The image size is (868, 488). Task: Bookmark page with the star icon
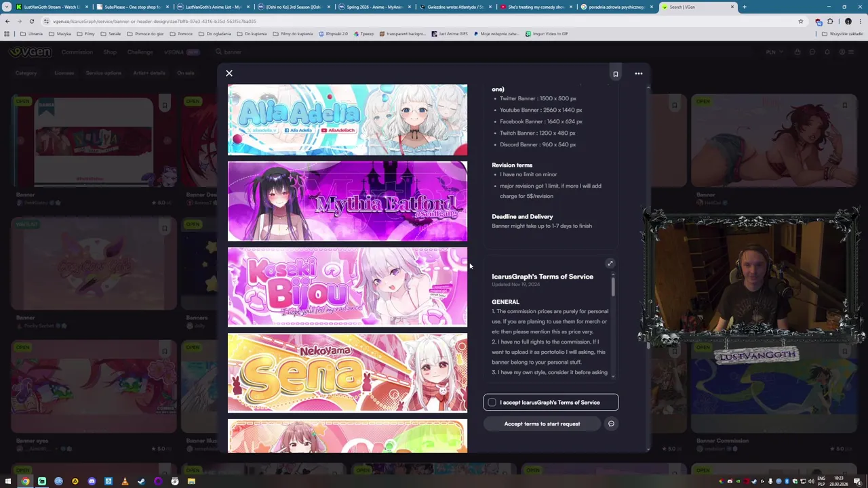coord(801,21)
